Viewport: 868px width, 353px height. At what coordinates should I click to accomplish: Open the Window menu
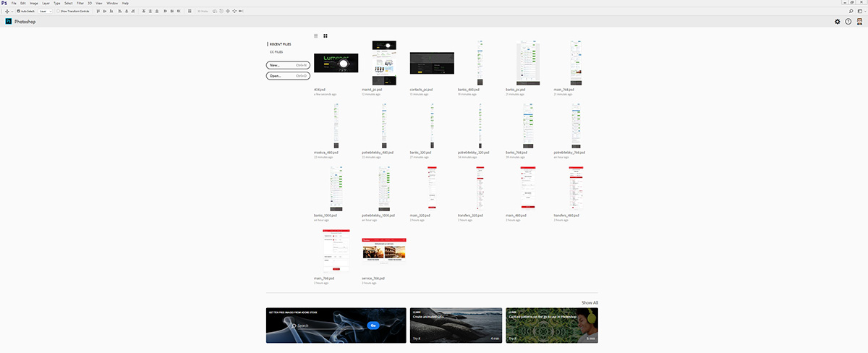click(x=112, y=3)
